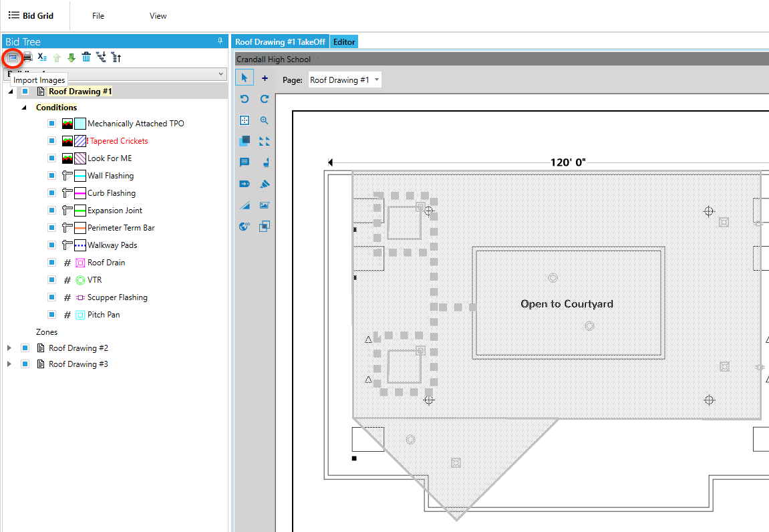Click the highlighter marker tool icon
This screenshot has height=532, width=769.
click(x=265, y=184)
